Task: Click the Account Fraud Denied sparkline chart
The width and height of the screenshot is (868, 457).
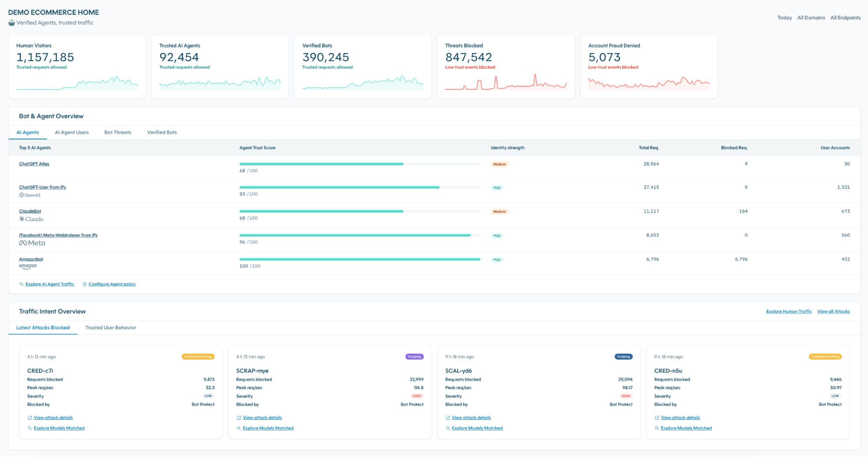Action: (649, 83)
